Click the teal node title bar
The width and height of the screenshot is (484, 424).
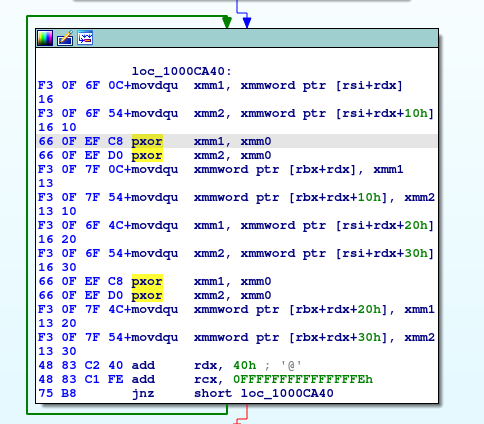(x=237, y=38)
